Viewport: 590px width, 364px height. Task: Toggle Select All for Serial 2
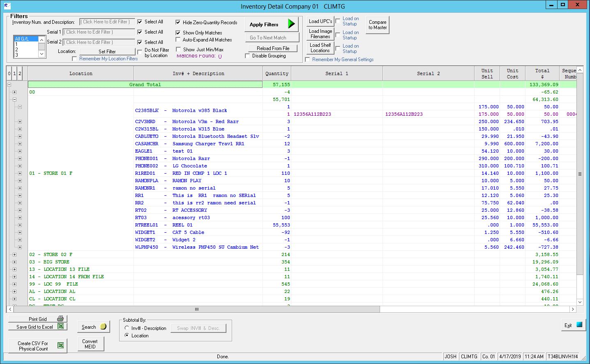tap(140, 42)
